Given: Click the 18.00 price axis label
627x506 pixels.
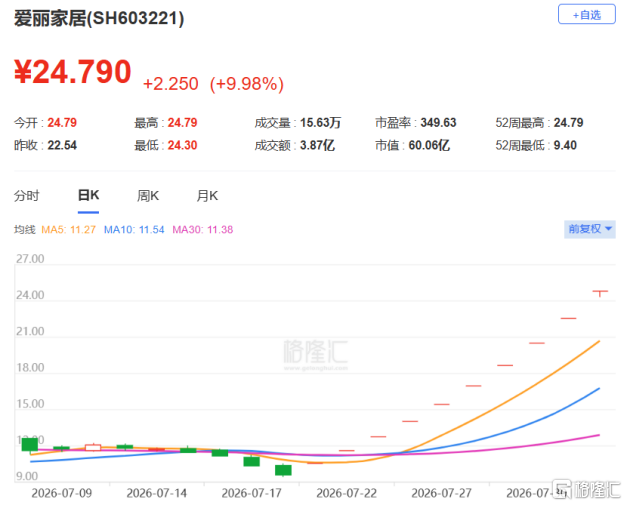Looking at the screenshot, I should 30,368.
